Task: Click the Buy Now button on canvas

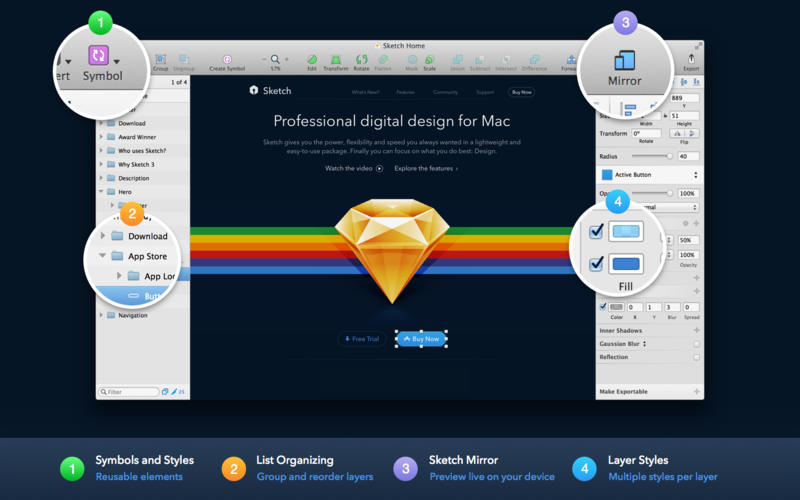Action: [421, 339]
